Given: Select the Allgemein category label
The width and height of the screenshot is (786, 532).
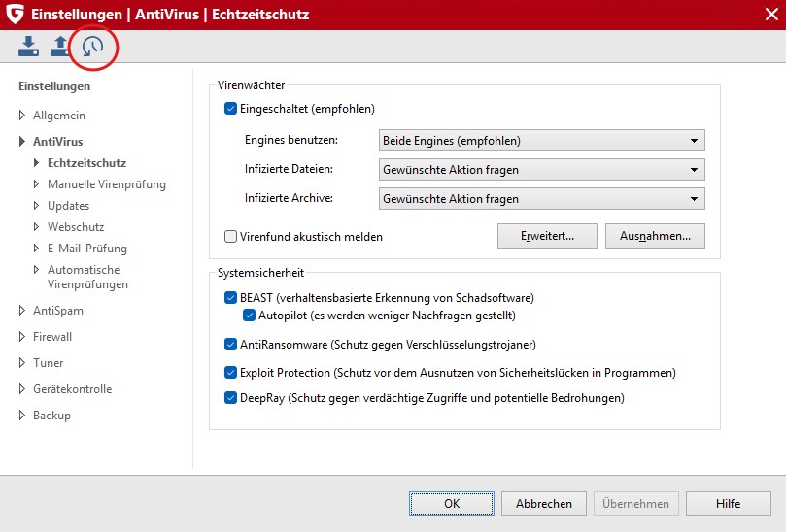Looking at the screenshot, I should pyautogui.click(x=59, y=116).
